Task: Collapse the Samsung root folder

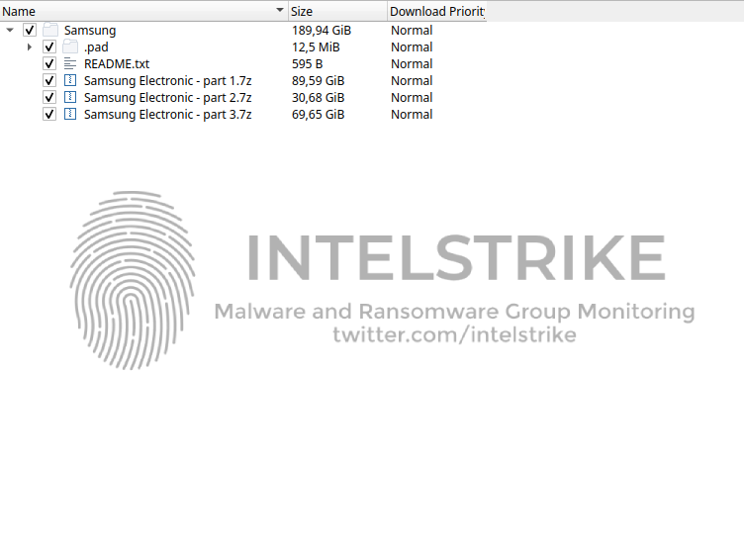Action: pos(10,31)
